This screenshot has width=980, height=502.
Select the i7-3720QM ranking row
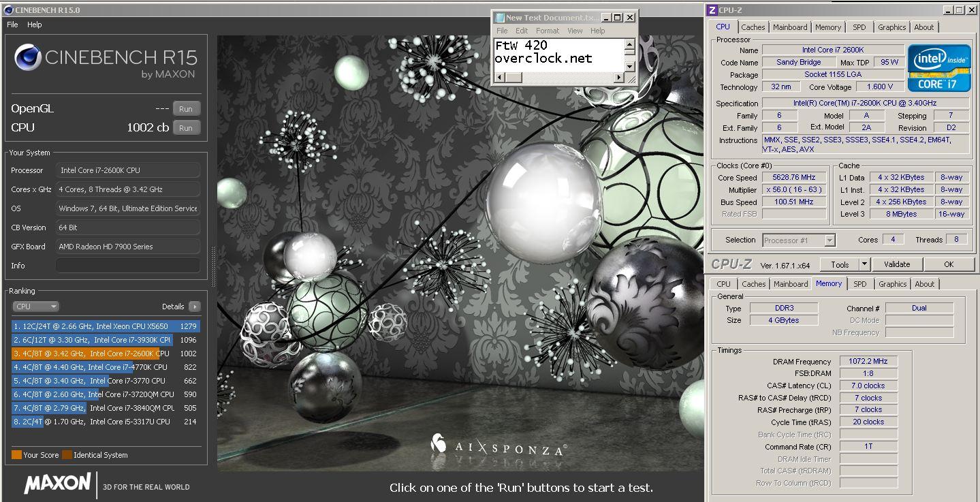(x=106, y=394)
